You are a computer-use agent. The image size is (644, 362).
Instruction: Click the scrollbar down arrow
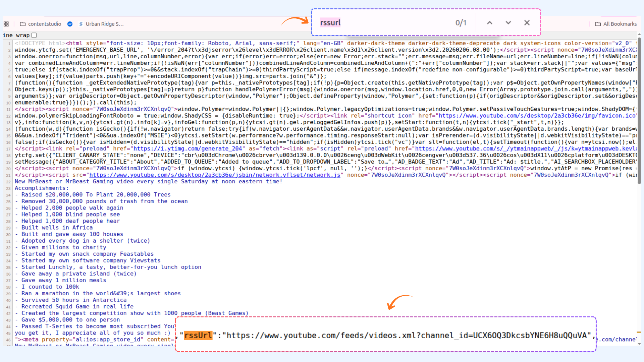coord(639,344)
